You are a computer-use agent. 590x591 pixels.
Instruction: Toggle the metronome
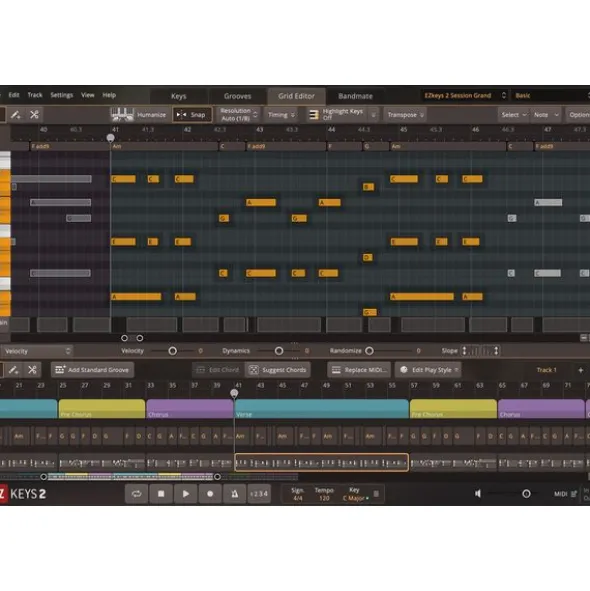[x=234, y=494]
